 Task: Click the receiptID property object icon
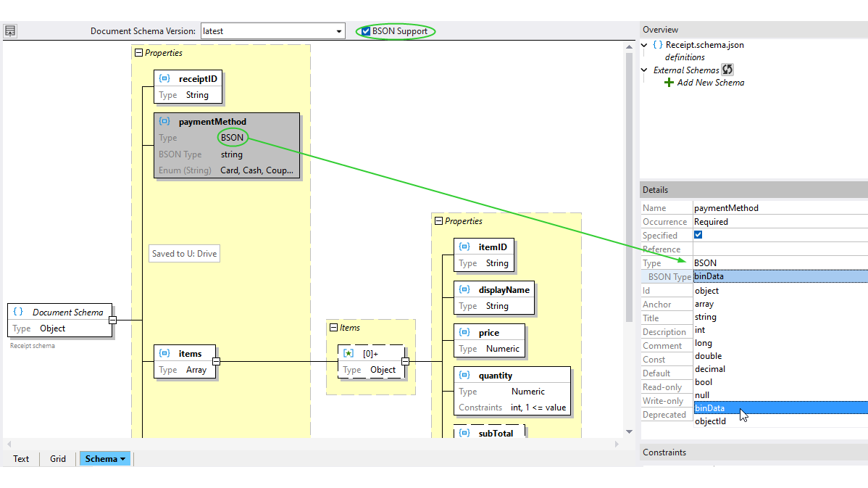tap(163, 78)
